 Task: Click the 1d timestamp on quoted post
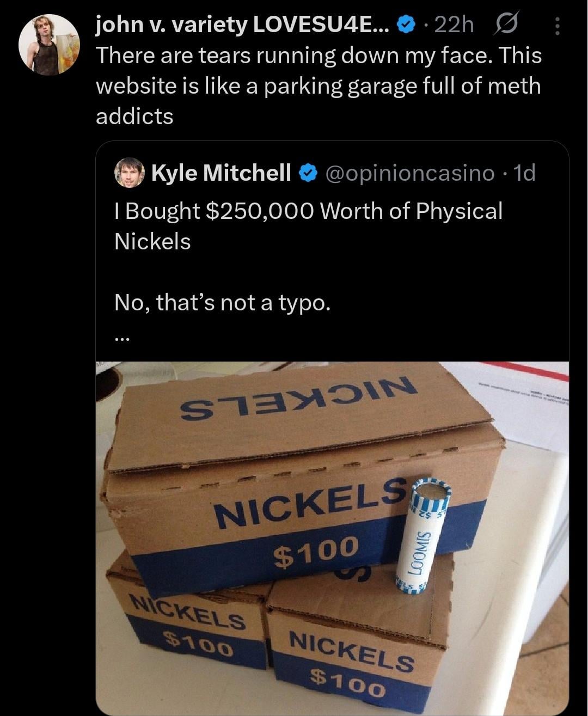click(x=525, y=173)
